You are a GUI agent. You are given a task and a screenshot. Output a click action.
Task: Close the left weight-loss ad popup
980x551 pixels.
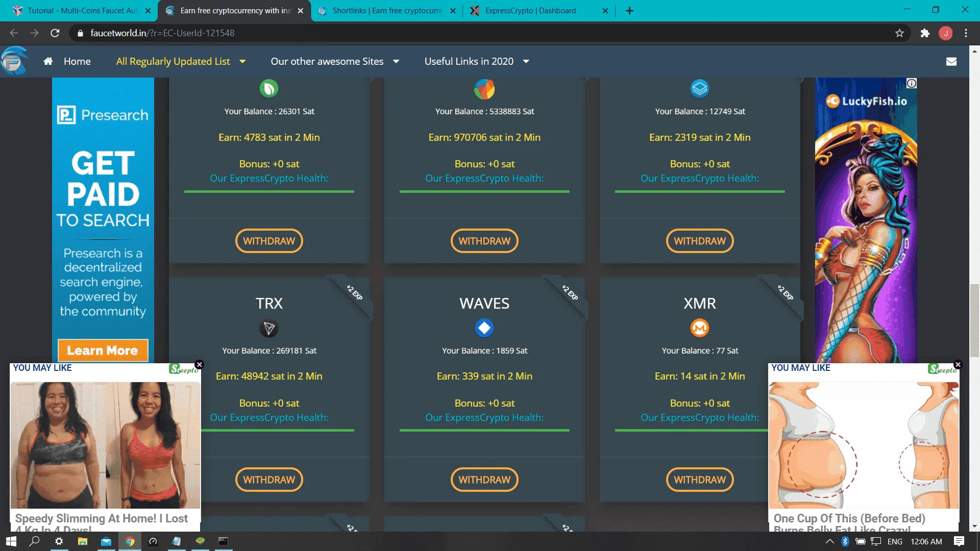coord(200,364)
